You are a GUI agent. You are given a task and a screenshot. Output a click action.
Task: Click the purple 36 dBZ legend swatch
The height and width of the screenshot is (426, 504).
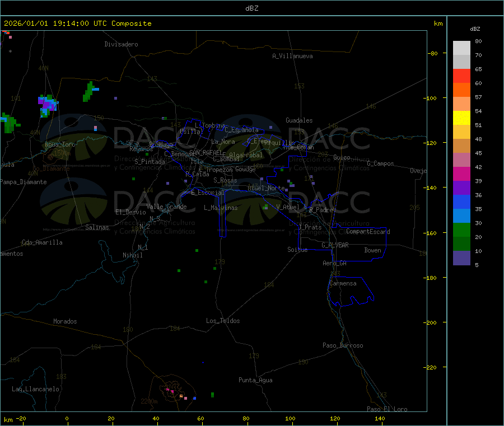click(461, 188)
